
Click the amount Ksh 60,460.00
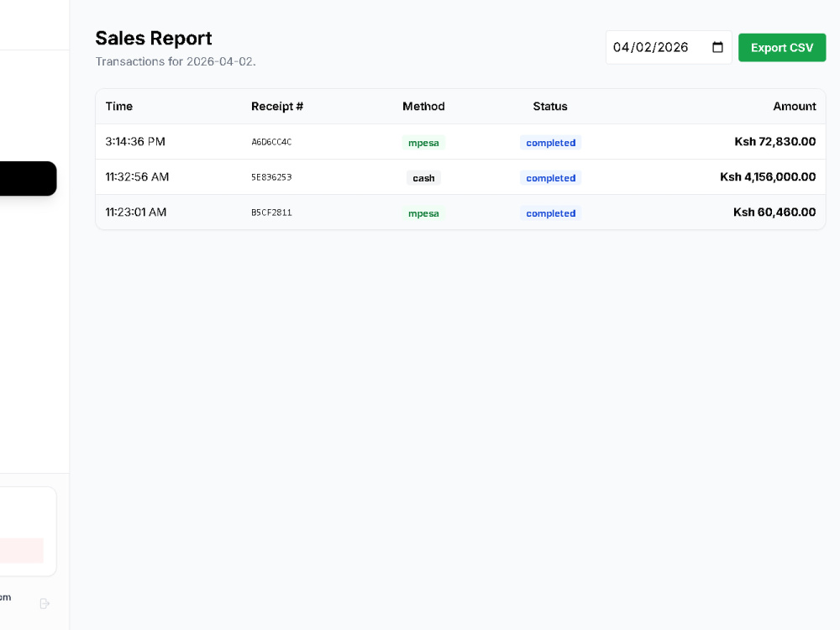[774, 213]
